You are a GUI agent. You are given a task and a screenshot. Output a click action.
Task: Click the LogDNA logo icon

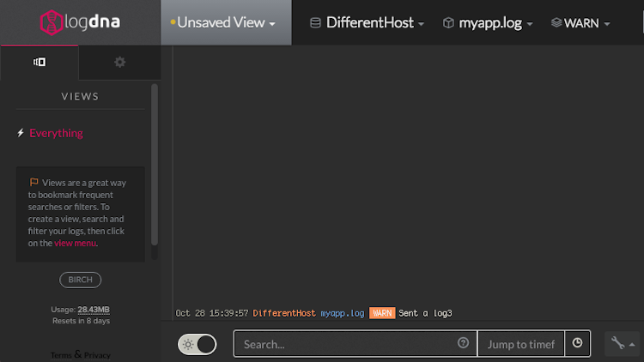[52, 22]
